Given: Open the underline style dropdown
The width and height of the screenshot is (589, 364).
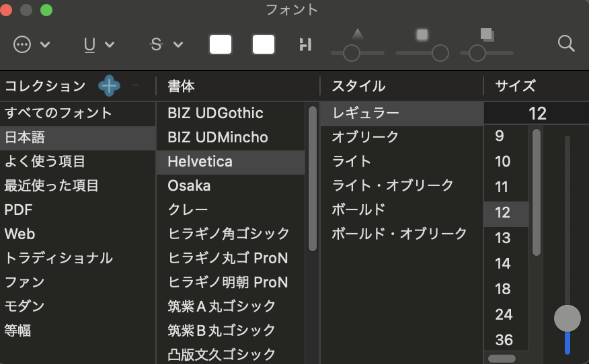Looking at the screenshot, I should pyautogui.click(x=99, y=44).
